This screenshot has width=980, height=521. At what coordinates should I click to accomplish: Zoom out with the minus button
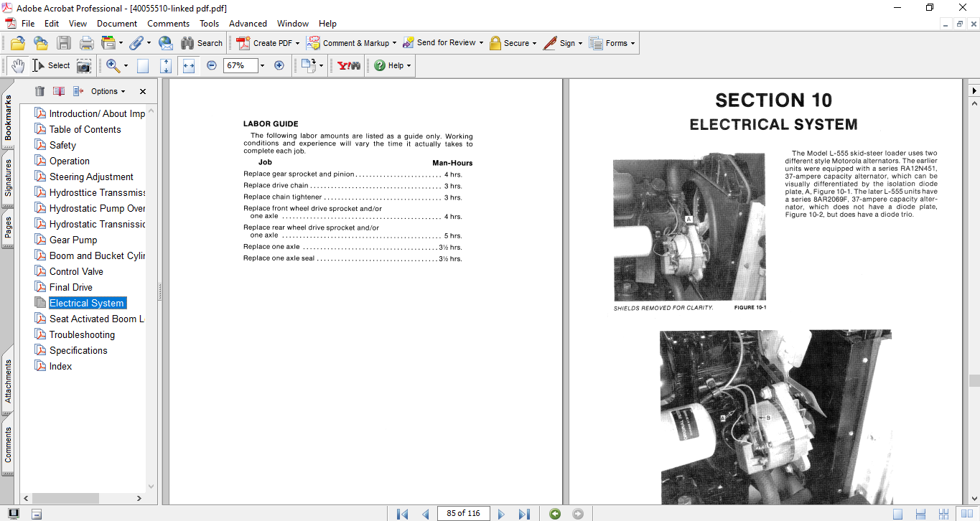coord(212,65)
